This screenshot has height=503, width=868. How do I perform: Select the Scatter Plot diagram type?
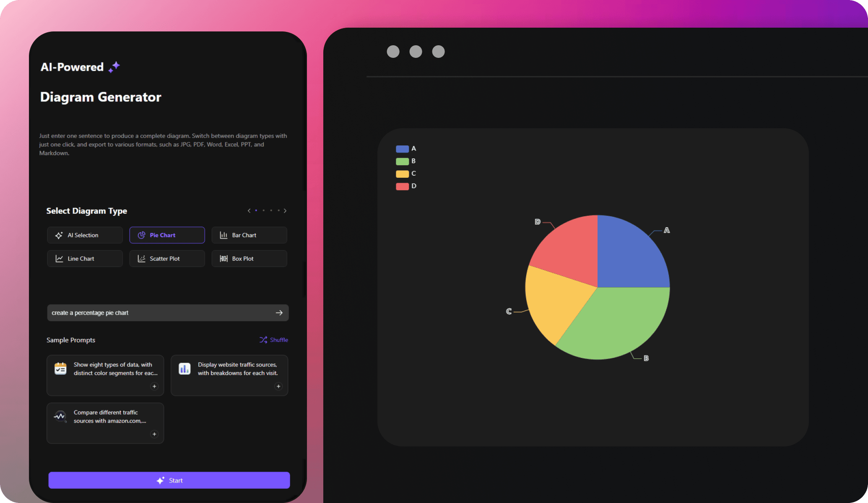point(166,258)
